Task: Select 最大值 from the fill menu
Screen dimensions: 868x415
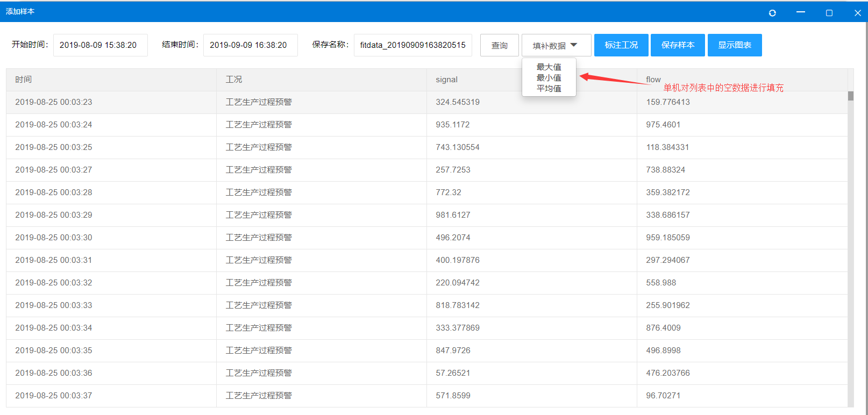Action: click(x=549, y=67)
